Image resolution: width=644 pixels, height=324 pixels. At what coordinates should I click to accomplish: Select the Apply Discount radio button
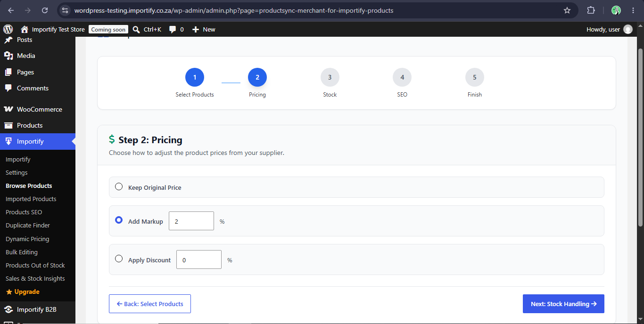119,259
